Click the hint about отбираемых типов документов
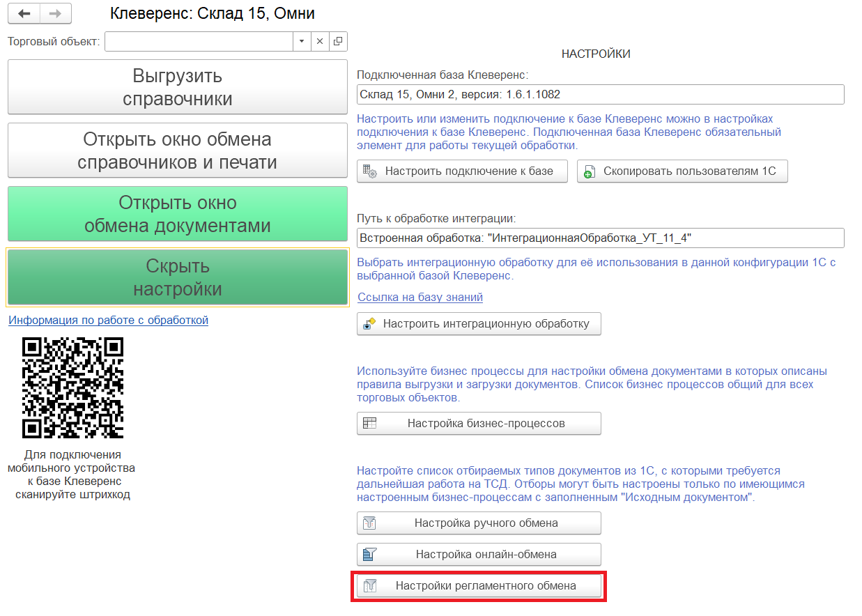862x616 pixels. 580,484
